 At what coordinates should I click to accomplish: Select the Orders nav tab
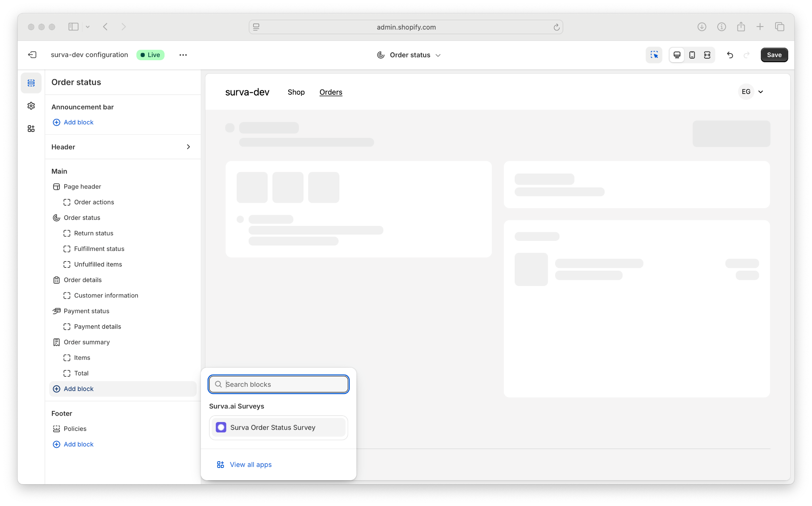coord(331,92)
